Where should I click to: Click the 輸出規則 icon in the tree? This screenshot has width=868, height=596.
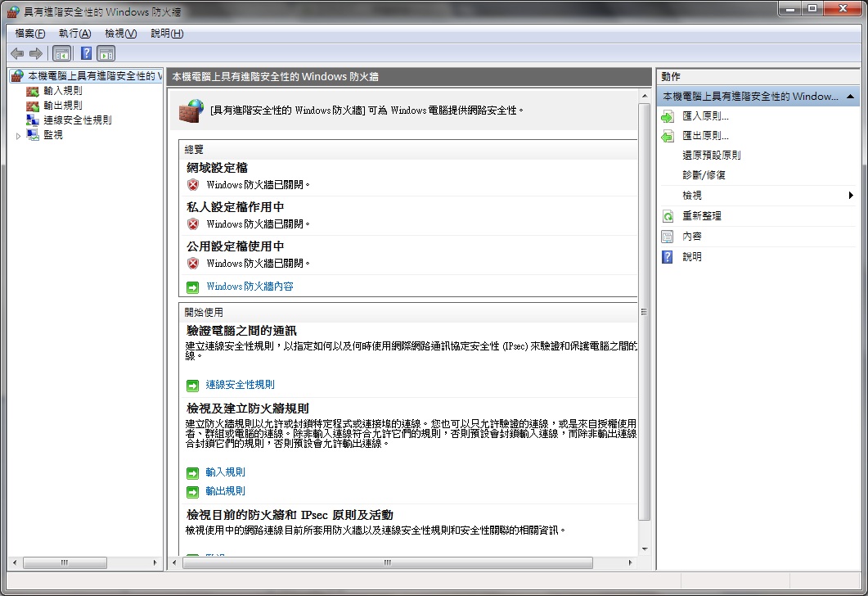pos(33,106)
